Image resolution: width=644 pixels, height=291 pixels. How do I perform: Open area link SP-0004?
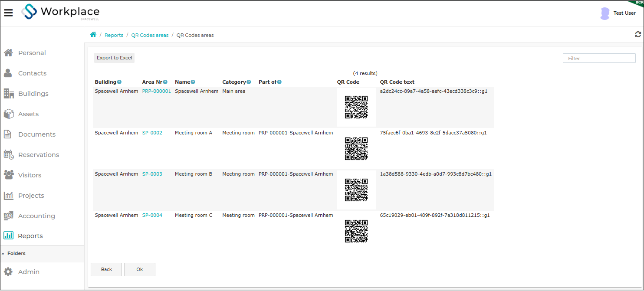[152, 216]
